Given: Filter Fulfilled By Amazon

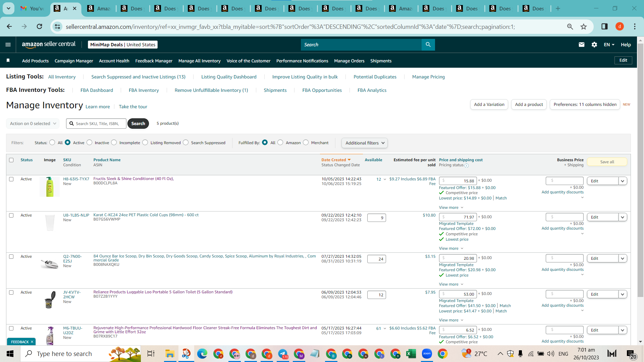Looking at the screenshot, I should pyautogui.click(x=280, y=142).
